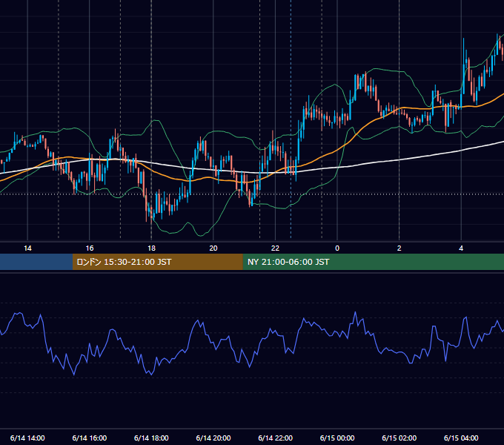
Task: Click the 6/15 02:00 date label
Action: (x=399, y=438)
